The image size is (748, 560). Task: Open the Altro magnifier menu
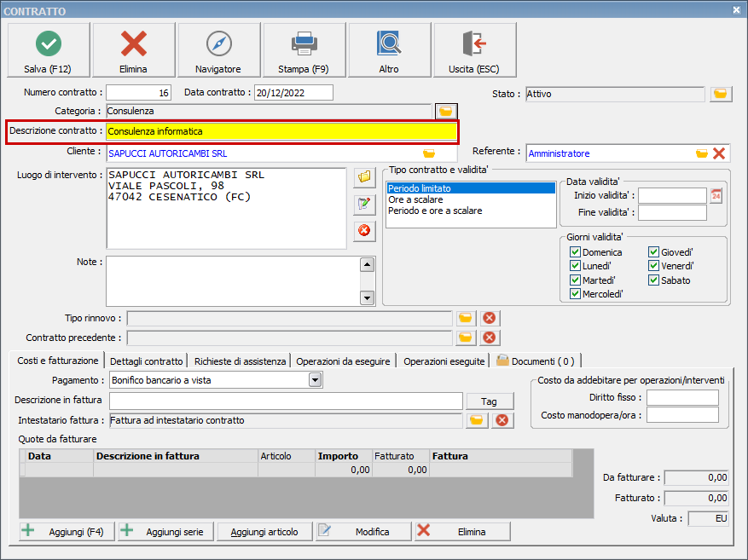click(389, 49)
